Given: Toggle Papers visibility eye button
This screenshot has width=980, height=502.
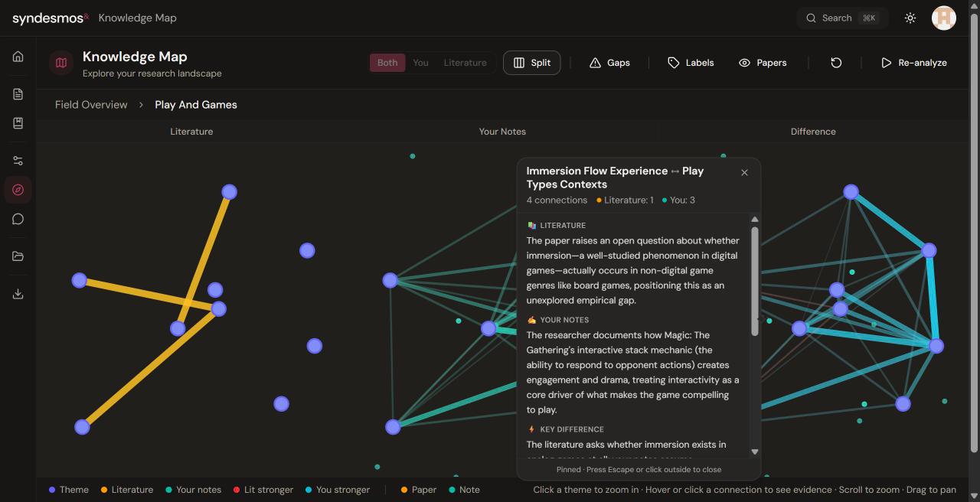Looking at the screenshot, I should pyautogui.click(x=763, y=63).
